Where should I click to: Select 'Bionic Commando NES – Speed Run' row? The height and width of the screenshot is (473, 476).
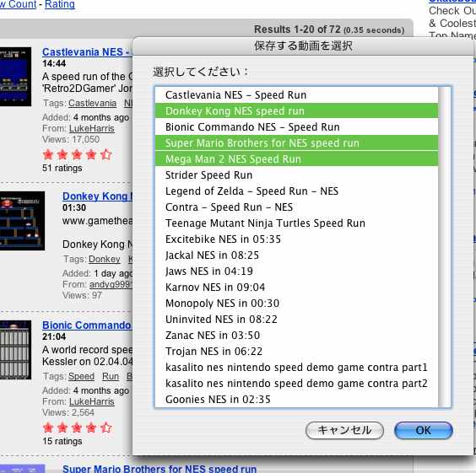click(296, 127)
